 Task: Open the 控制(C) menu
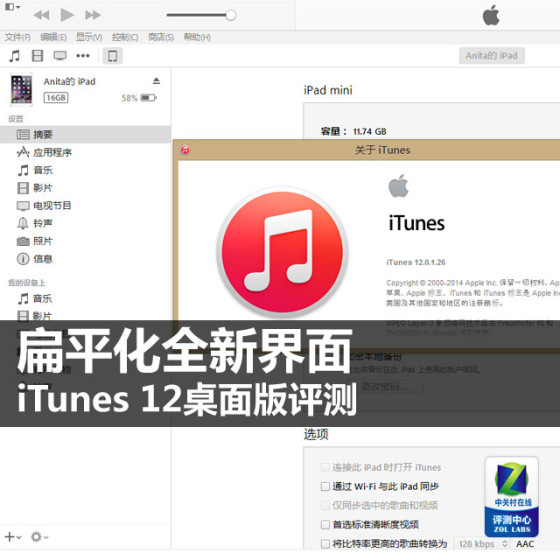coord(125,37)
